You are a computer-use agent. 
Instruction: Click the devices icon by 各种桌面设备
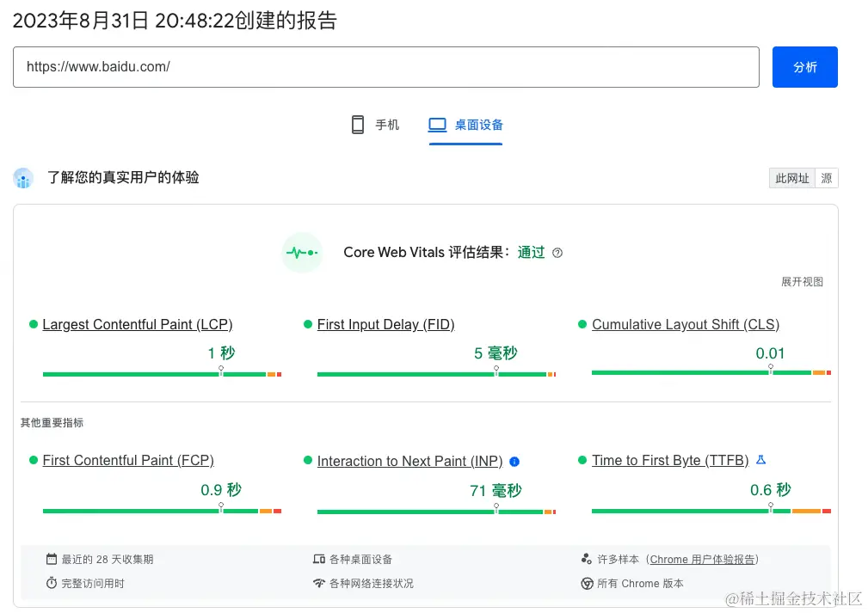point(319,559)
